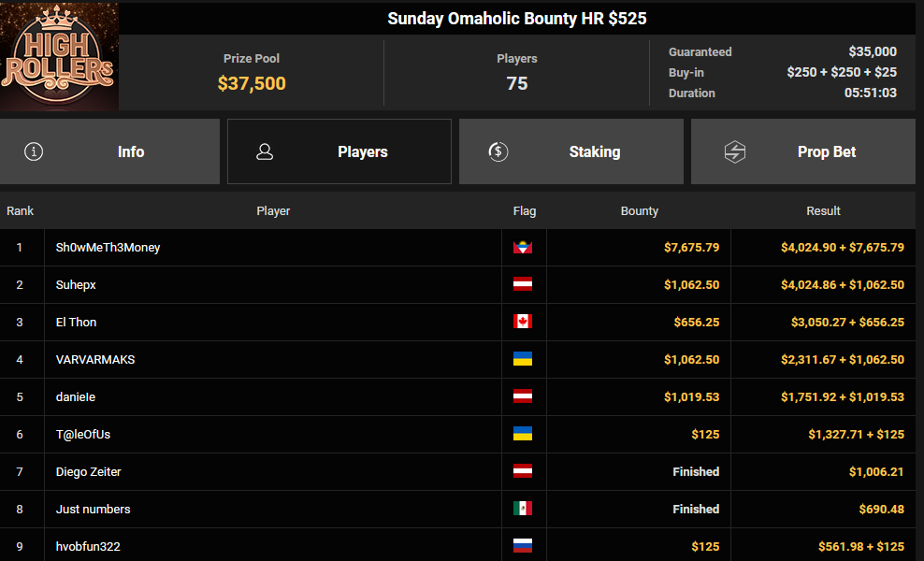Click the Result column header

click(823, 211)
